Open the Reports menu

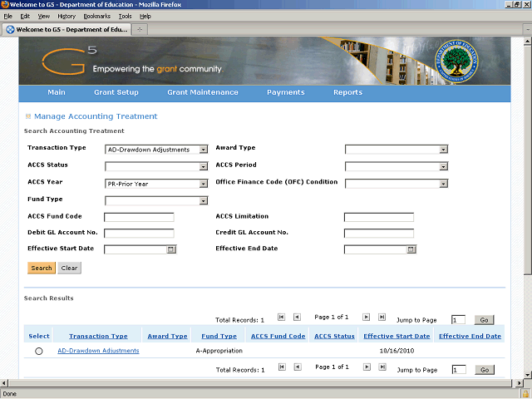click(x=347, y=92)
